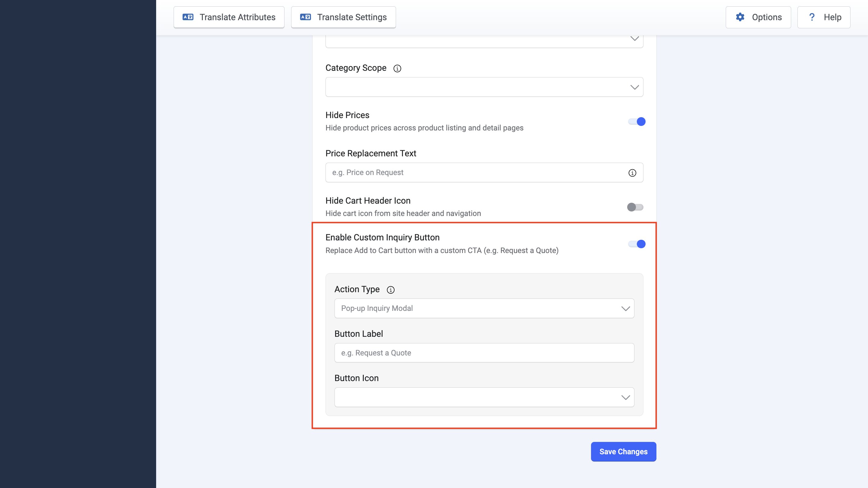868x488 pixels.
Task: Click the Options gear icon
Action: click(740, 17)
